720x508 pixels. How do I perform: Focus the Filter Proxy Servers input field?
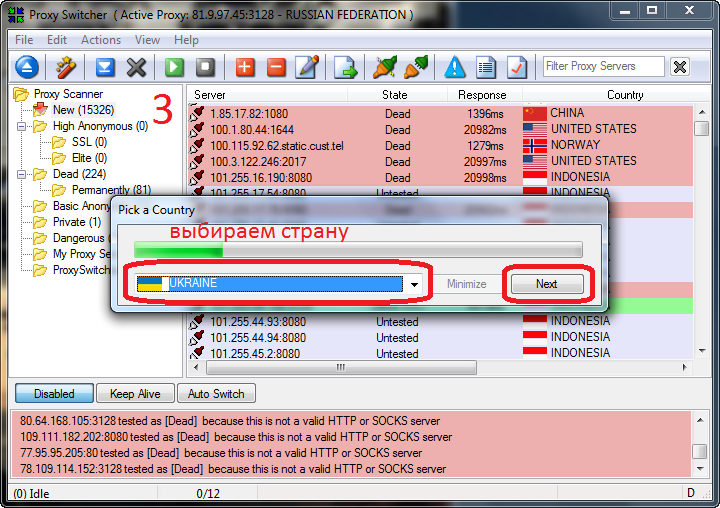point(604,67)
